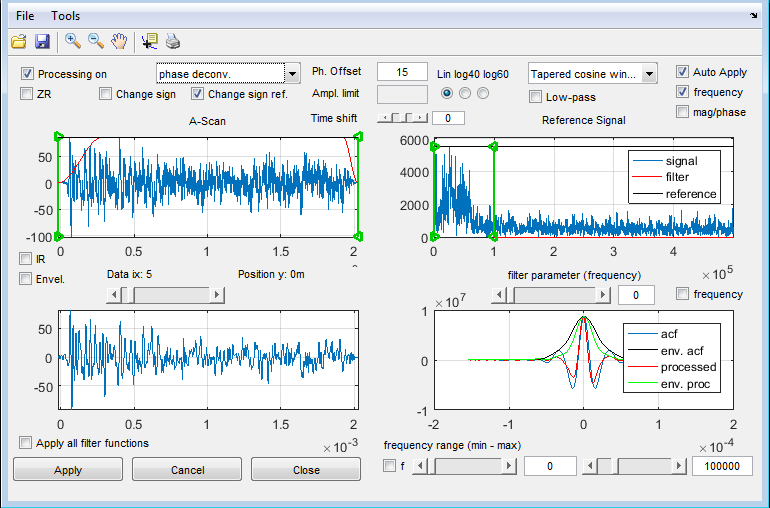Image resolution: width=770 pixels, height=508 pixels.
Task: Click the Ph. Offset field showing 15
Action: tap(402, 72)
